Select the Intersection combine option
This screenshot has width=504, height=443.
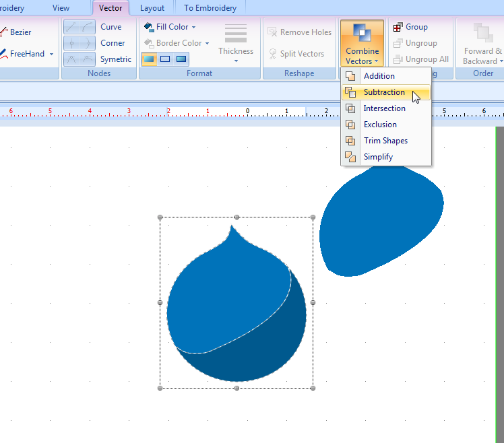point(384,108)
